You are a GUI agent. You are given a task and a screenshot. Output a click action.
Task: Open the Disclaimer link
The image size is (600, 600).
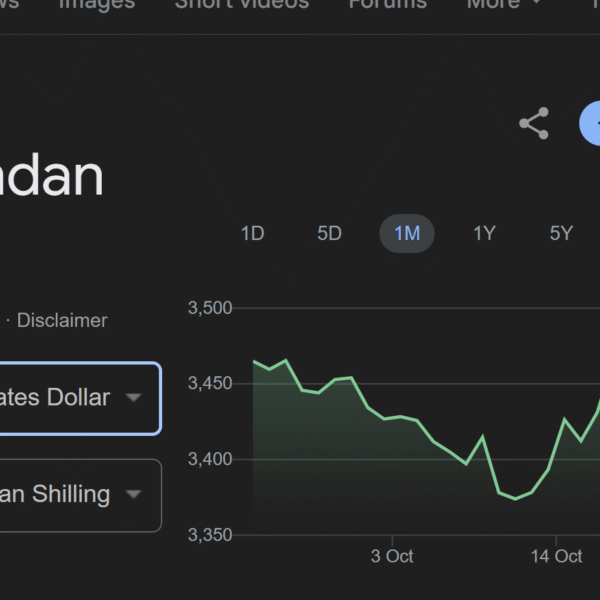coord(62,321)
